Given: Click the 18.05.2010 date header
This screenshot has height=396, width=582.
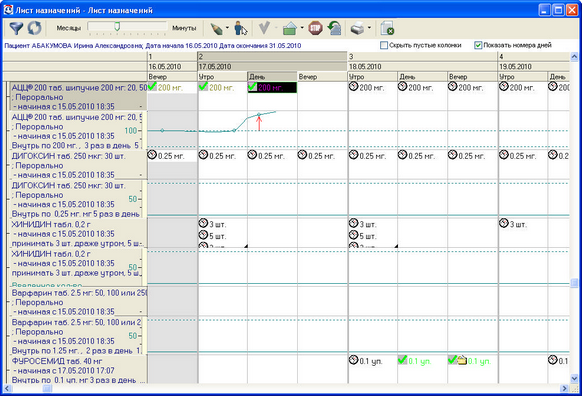Looking at the screenshot, I should coord(422,67).
